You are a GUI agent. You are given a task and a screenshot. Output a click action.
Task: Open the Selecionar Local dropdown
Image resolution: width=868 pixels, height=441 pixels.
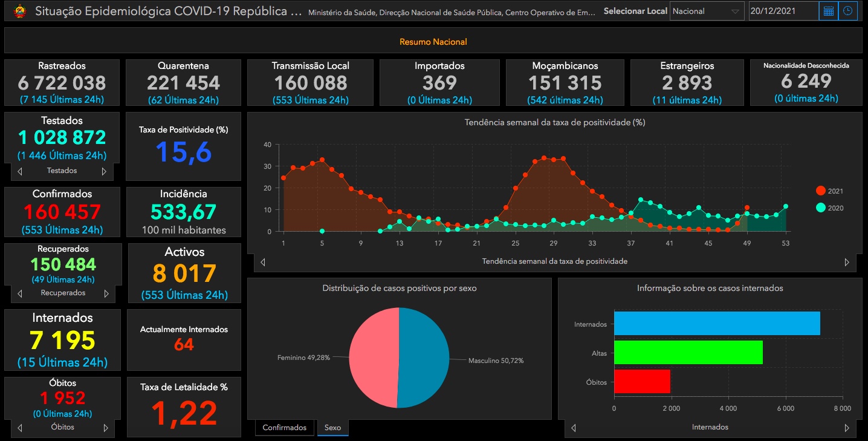tap(707, 11)
